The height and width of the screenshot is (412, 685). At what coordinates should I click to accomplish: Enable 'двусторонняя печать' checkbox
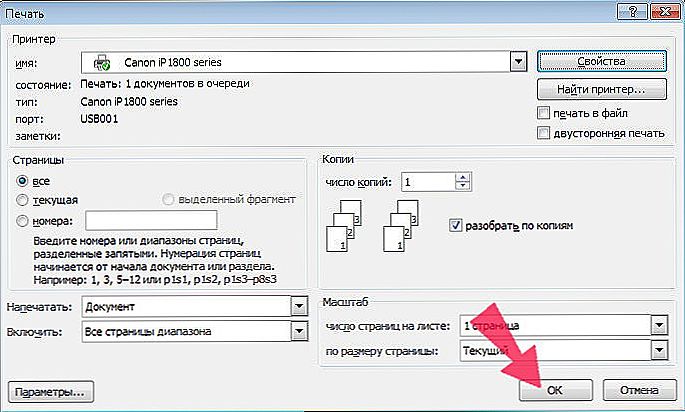[x=543, y=133]
